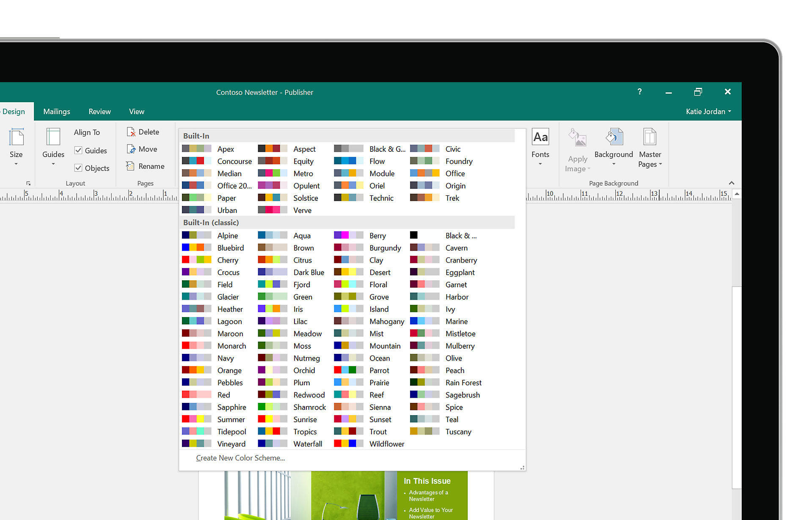The width and height of the screenshot is (812, 520).
Task: Open the Master Pages icon
Action: pos(650,138)
